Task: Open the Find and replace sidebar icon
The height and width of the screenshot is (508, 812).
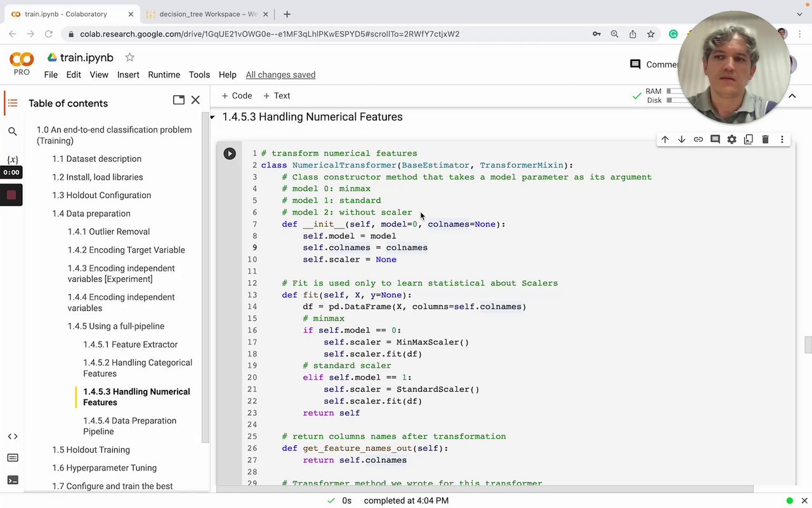Action: pos(12,131)
